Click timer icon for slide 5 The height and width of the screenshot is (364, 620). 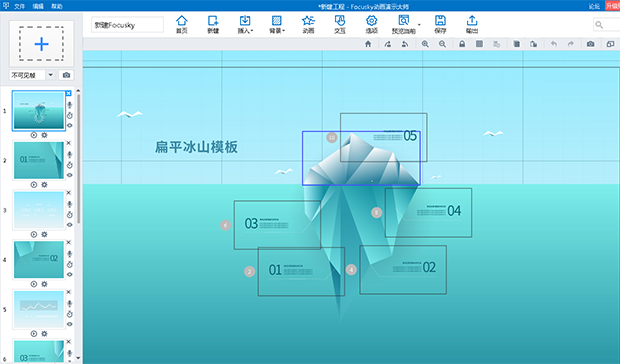click(x=70, y=314)
